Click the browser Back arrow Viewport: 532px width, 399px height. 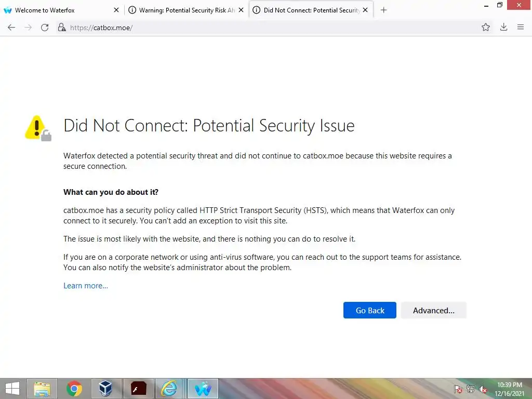click(x=11, y=28)
